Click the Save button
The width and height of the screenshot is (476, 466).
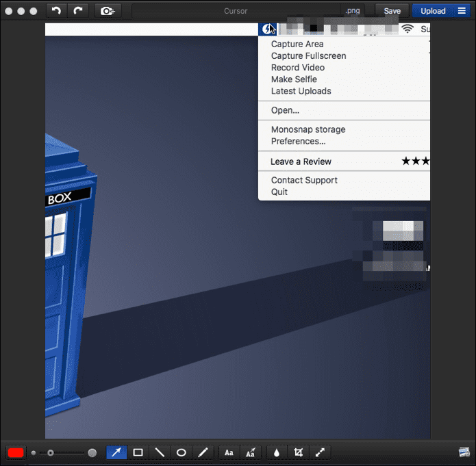[392, 11]
